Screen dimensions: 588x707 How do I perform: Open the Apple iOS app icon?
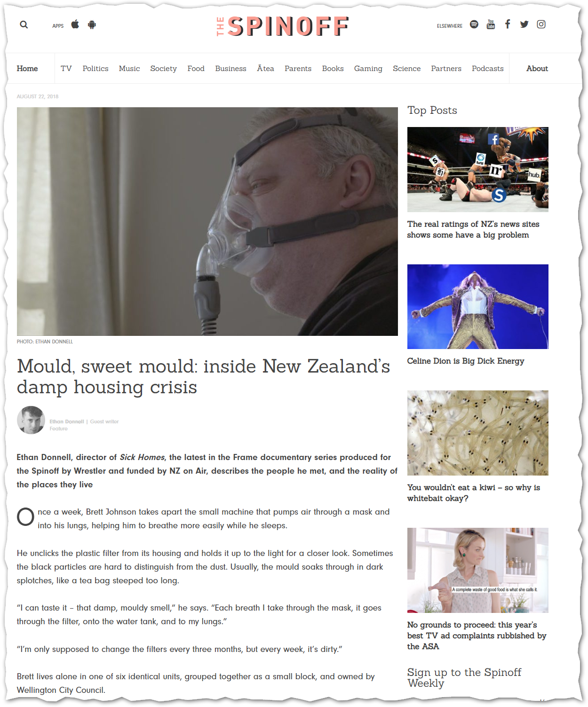[75, 24]
